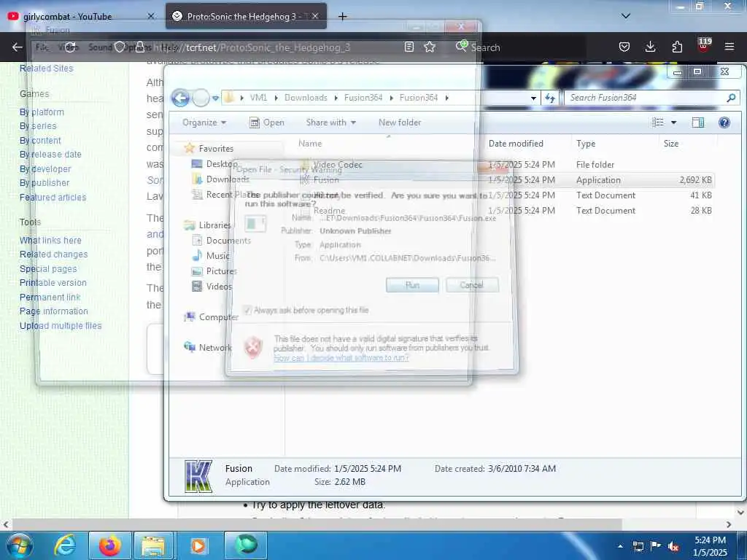Bookmark this page with the star icon

(x=430, y=47)
